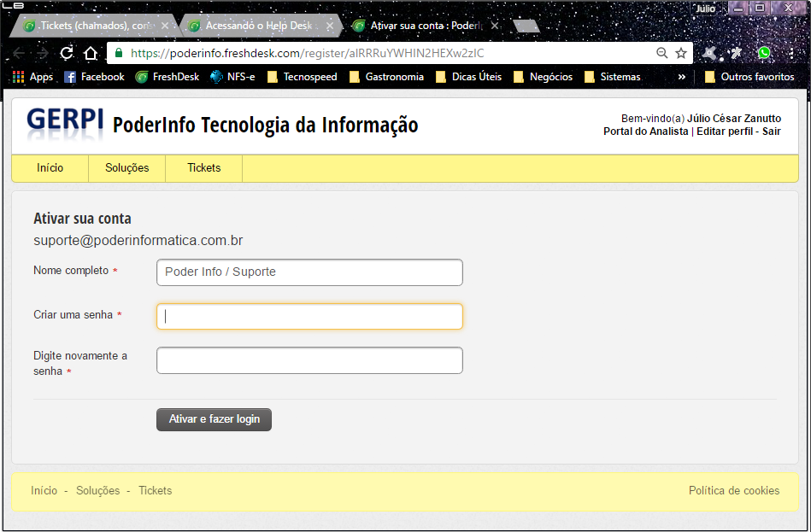The image size is (811, 532).
Task: Open the WhatsApp extension icon
Action: pyautogui.click(x=764, y=53)
